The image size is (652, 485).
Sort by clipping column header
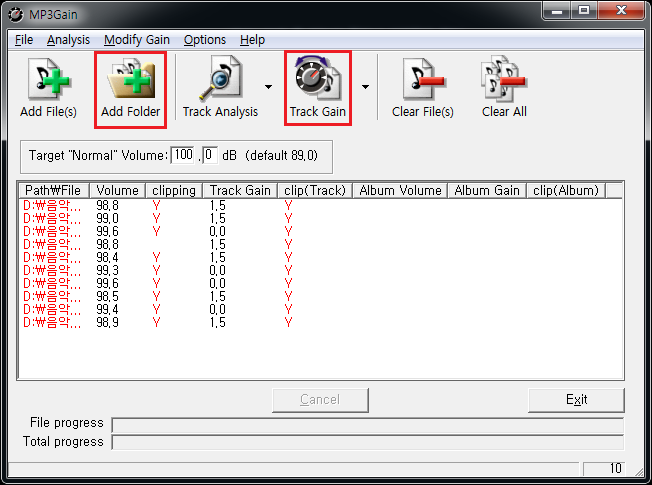pyautogui.click(x=174, y=191)
